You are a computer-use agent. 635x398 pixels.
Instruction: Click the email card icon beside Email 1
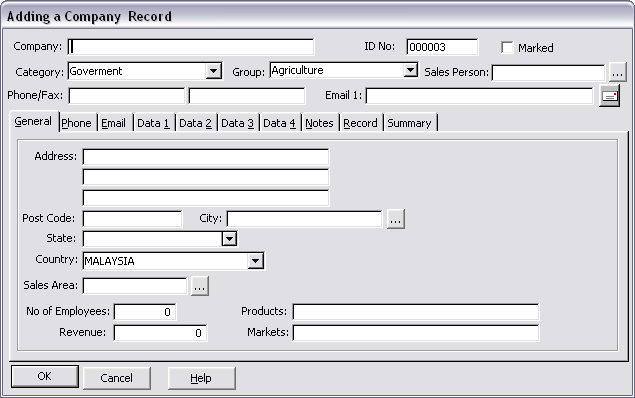(x=609, y=96)
